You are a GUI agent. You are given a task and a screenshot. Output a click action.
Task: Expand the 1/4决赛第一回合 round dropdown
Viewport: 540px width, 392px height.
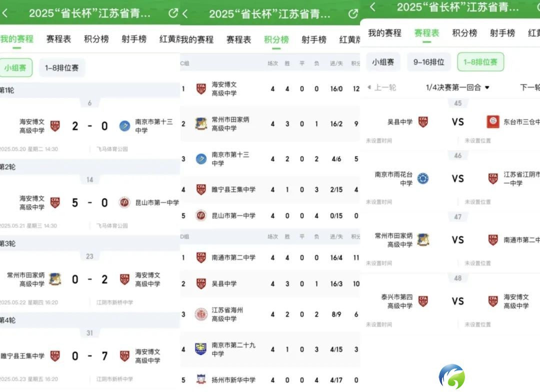point(457,87)
